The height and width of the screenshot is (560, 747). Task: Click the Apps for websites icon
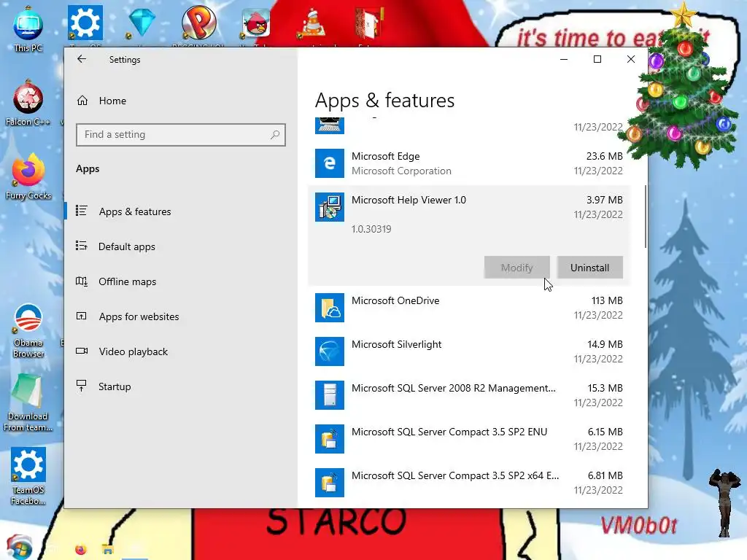click(82, 316)
